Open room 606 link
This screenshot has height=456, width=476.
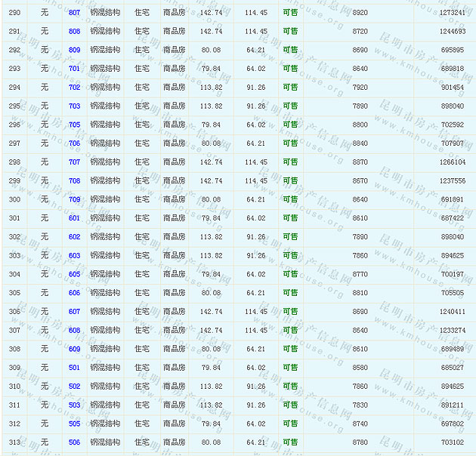(x=74, y=293)
